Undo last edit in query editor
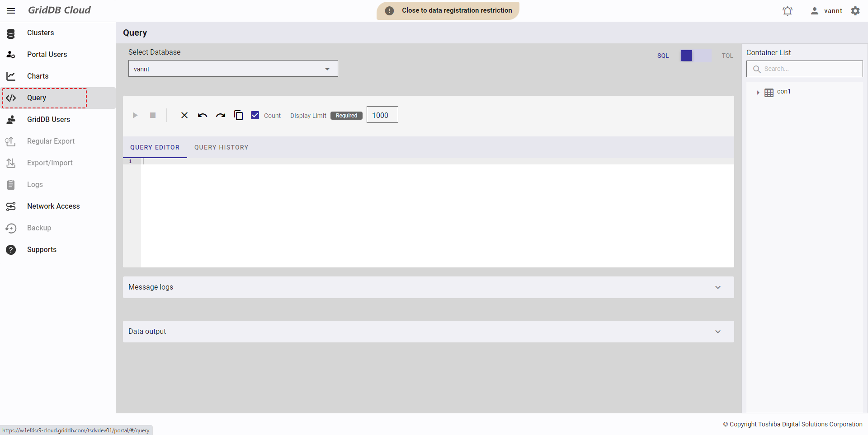Image resolution: width=868 pixels, height=435 pixels. 203,115
